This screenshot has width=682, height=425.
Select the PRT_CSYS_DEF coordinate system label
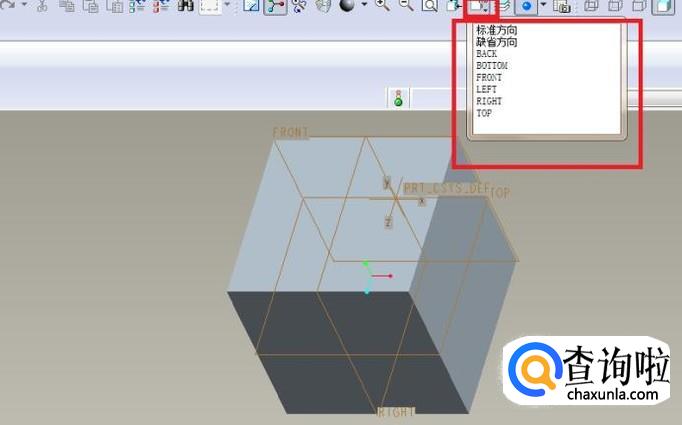pos(447,188)
